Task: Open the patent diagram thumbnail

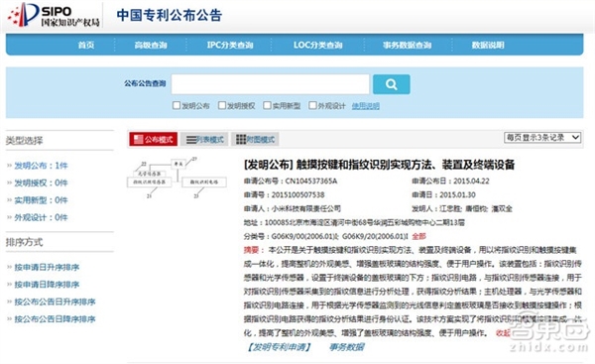Action: click(177, 178)
